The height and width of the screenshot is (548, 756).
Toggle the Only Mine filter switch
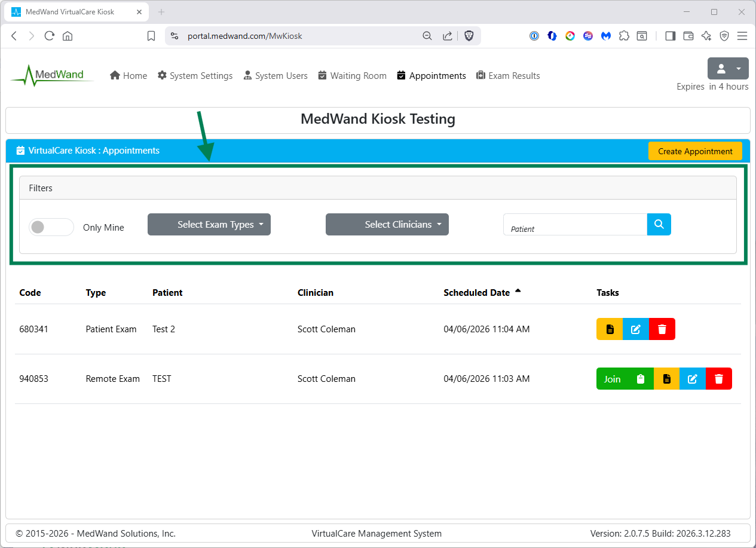click(x=51, y=227)
